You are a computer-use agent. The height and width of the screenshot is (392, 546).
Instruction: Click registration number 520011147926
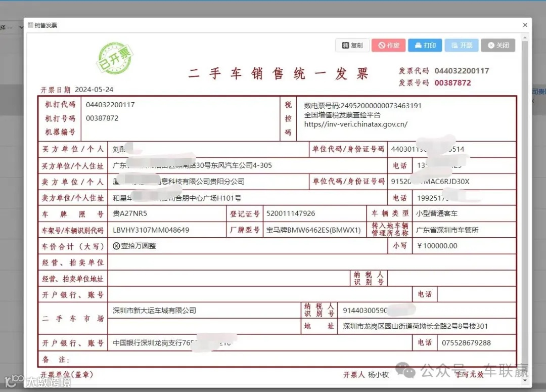tap(290, 213)
